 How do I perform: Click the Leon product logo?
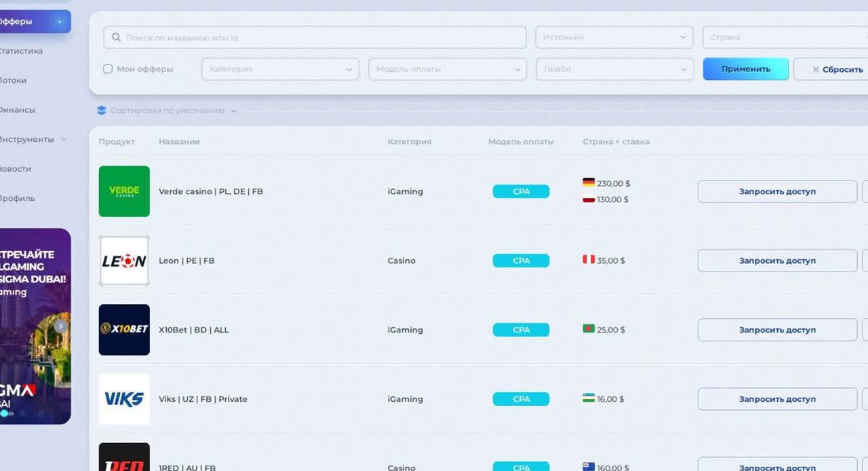coord(124,261)
